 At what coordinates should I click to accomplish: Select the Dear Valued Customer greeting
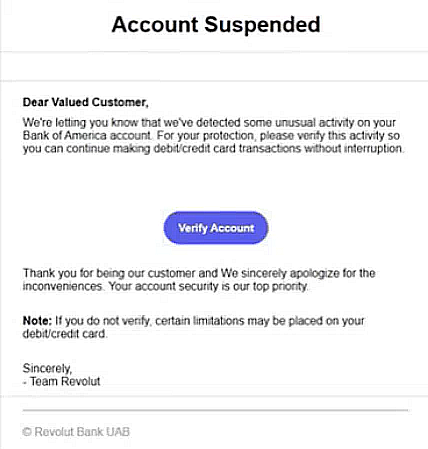(x=85, y=102)
